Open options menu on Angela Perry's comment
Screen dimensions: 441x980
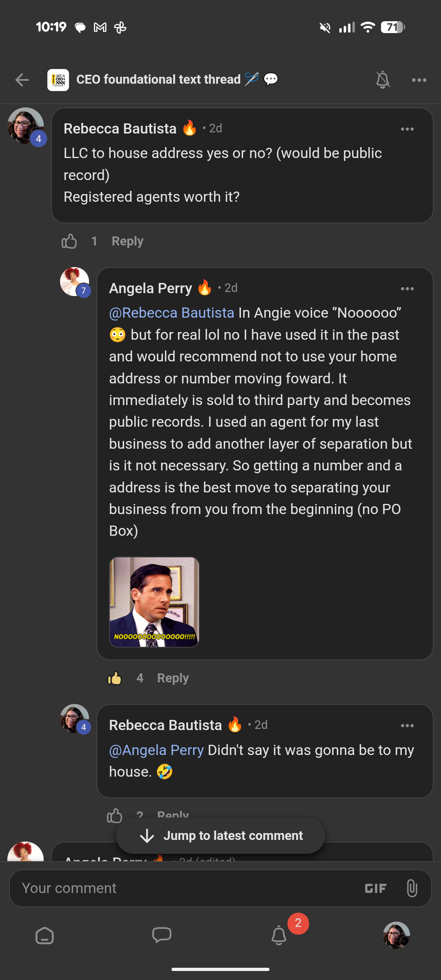407,289
